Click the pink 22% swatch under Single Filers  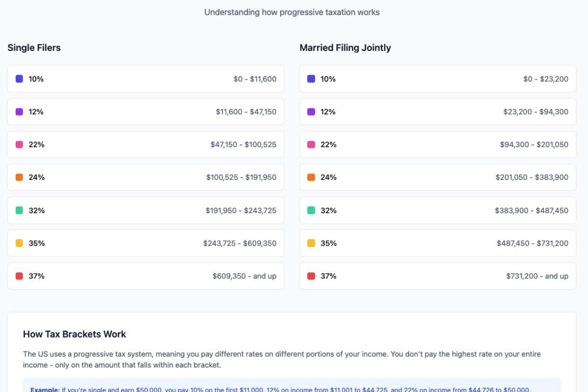pyautogui.click(x=19, y=145)
